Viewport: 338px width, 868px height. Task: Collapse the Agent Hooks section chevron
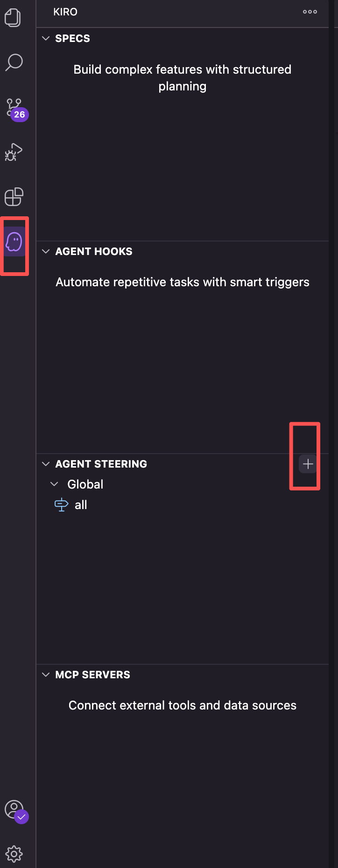[46, 251]
